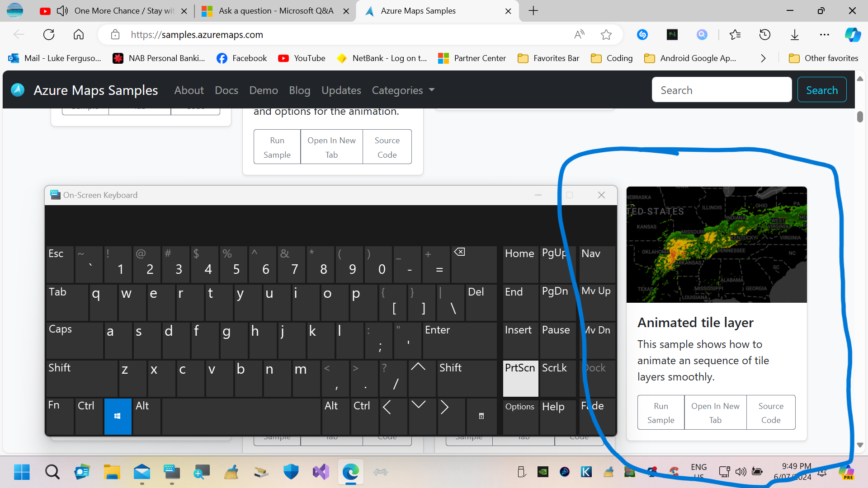Switch to Ask a question Microsoft Q&A tab
The image size is (868, 488).
click(x=275, y=11)
